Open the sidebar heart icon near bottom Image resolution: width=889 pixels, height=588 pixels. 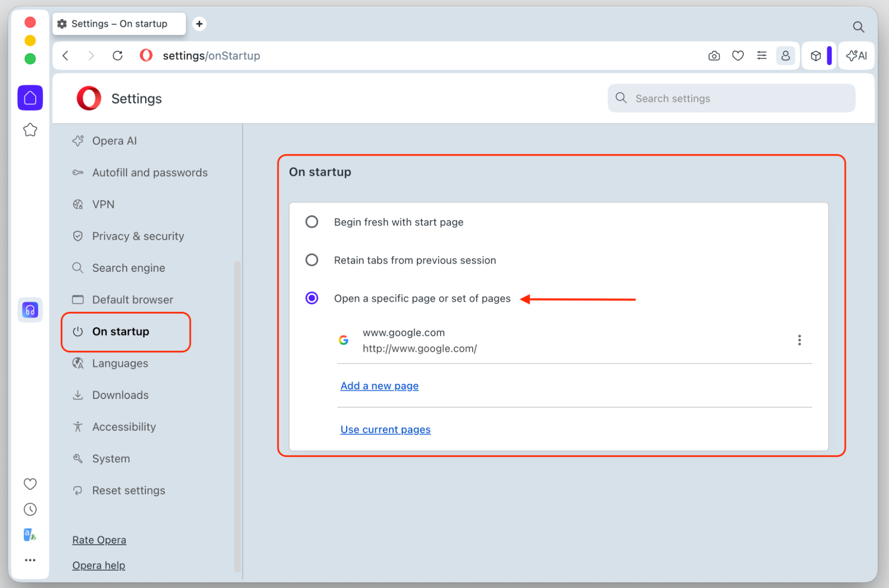tap(30, 483)
